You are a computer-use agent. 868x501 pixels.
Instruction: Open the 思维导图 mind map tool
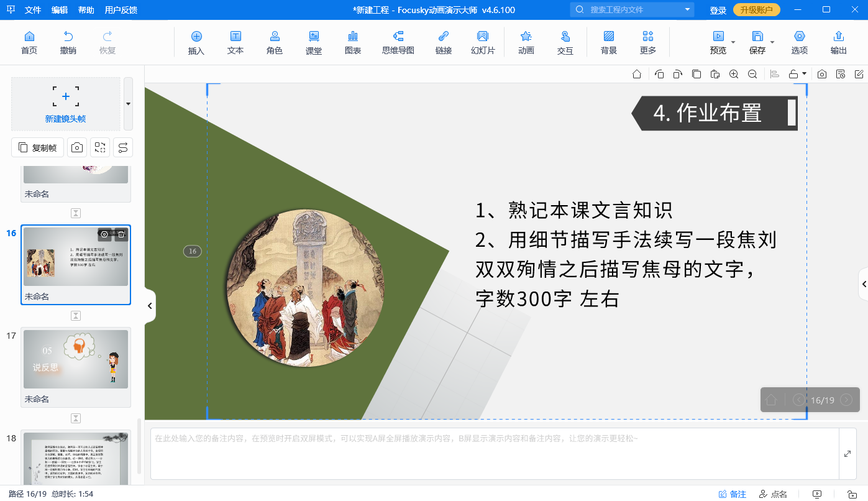point(398,43)
